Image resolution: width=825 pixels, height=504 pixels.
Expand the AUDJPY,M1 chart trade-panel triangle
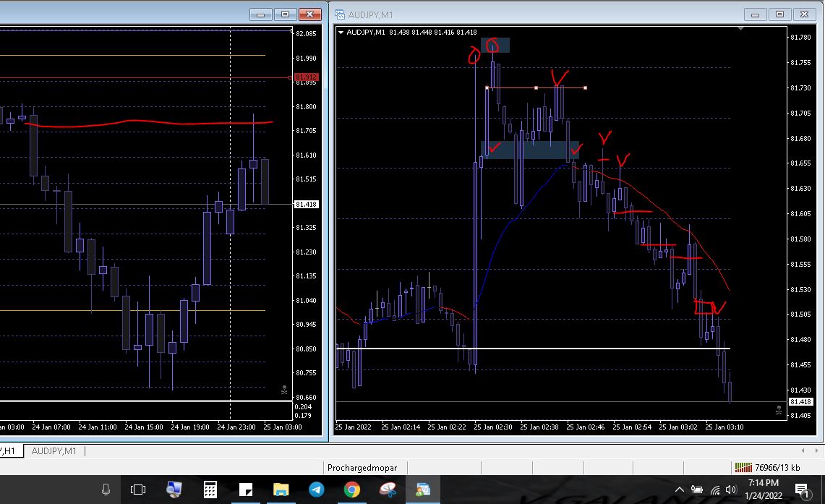341,32
